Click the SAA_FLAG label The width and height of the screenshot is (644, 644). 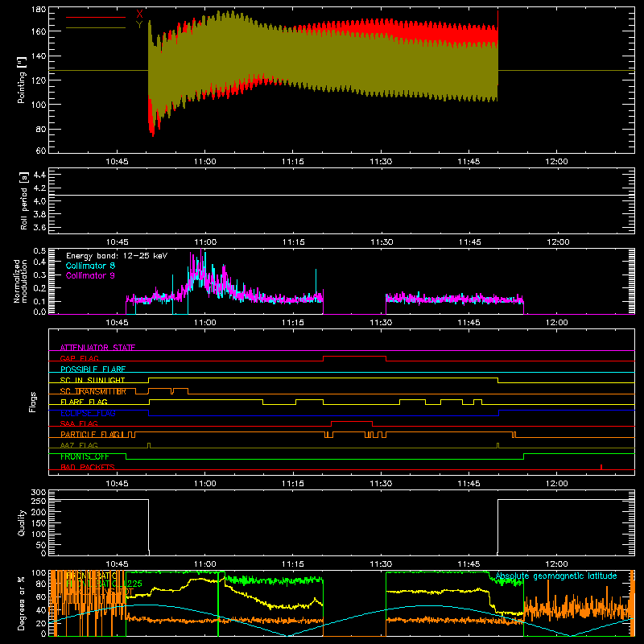coord(79,424)
